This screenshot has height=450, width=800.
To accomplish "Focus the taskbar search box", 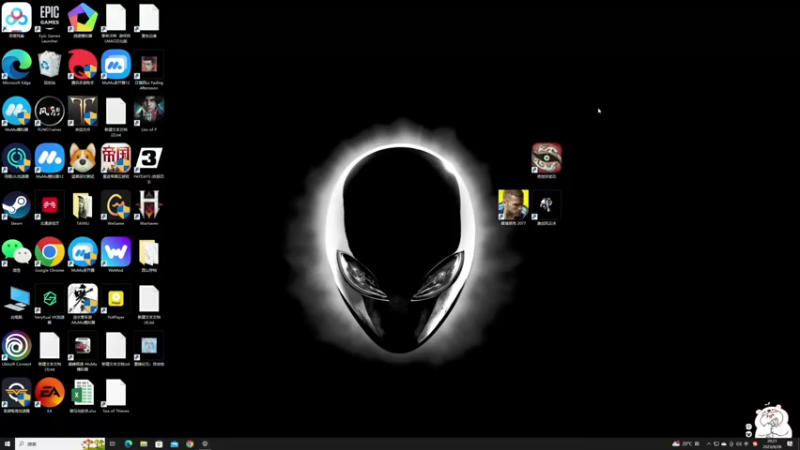I will click(x=60, y=444).
